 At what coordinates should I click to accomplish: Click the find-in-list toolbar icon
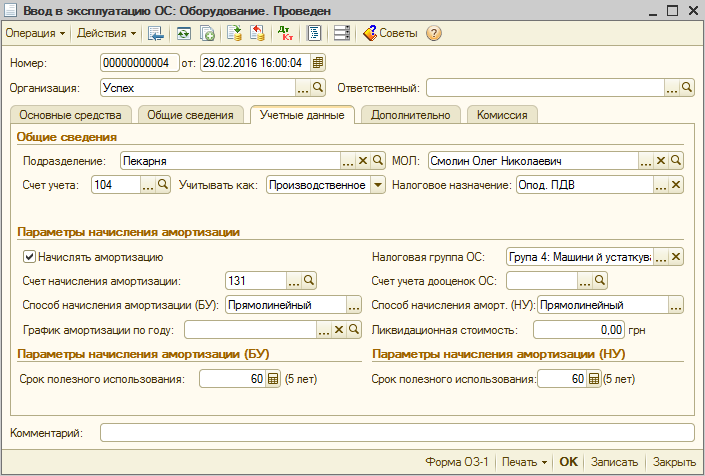(x=156, y=33)
